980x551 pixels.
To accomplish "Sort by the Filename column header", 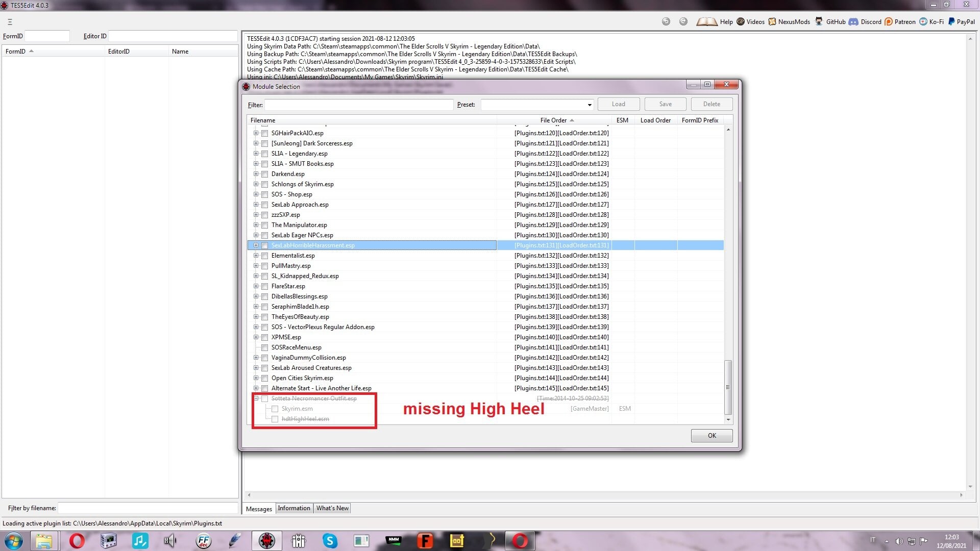I will pos(372,120).
